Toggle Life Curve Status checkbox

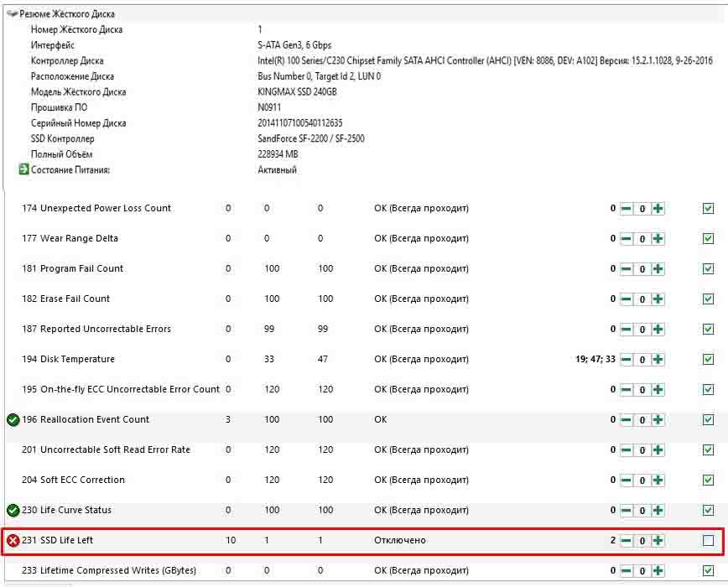pyautogui.click(x=708, y=511)
